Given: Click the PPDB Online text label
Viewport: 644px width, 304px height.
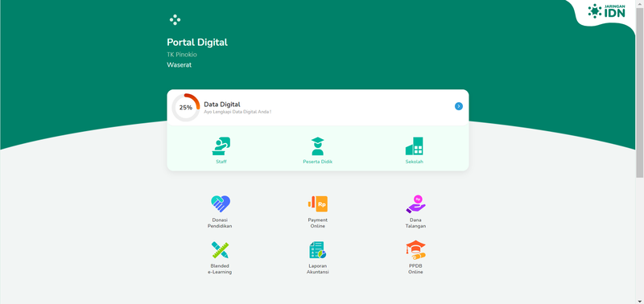Looking at the screenshot, I should tap(415, 269).
